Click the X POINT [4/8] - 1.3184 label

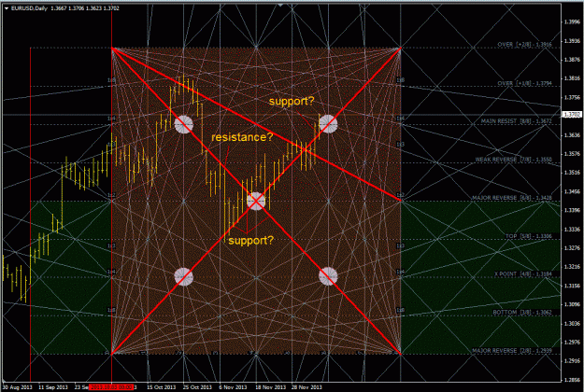pos(523,274)
